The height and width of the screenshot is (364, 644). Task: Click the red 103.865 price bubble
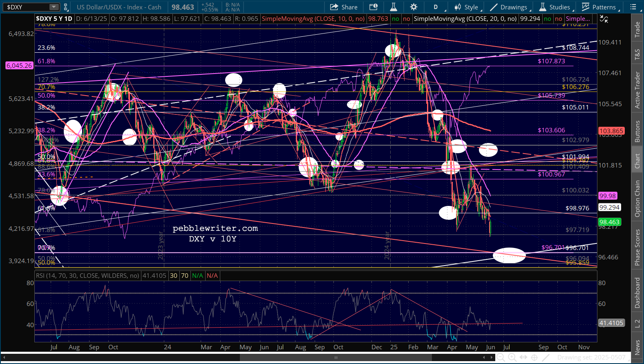611,131
